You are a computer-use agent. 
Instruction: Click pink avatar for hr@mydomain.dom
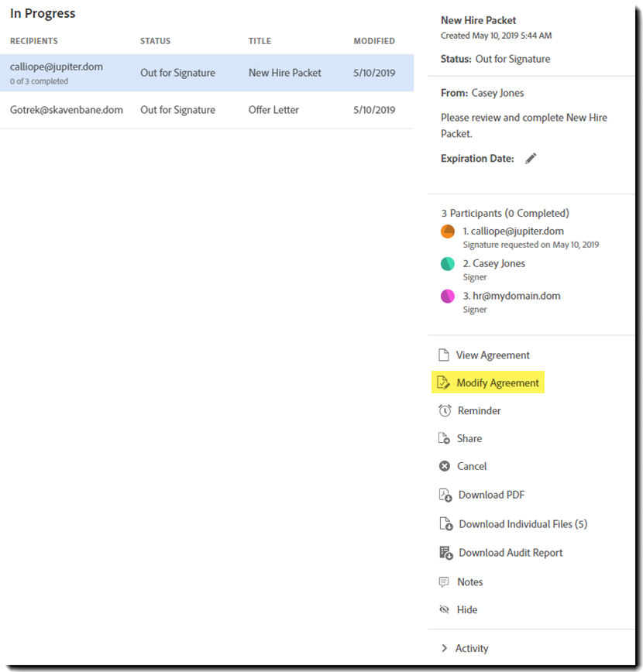tap(448, 297)
